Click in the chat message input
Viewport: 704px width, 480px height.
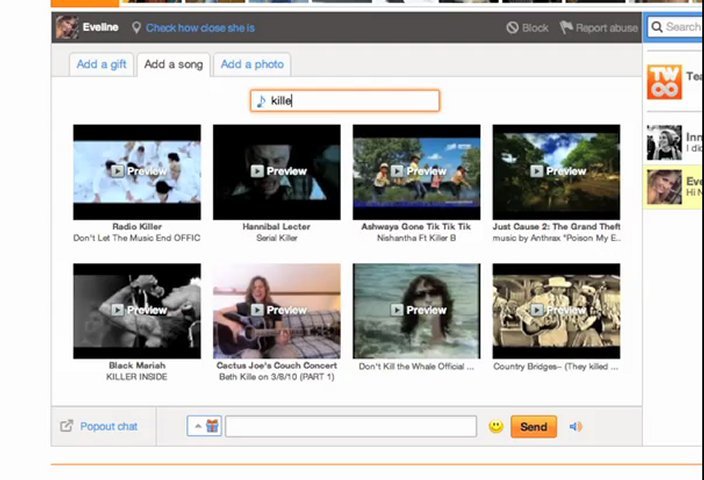(351, 426)
